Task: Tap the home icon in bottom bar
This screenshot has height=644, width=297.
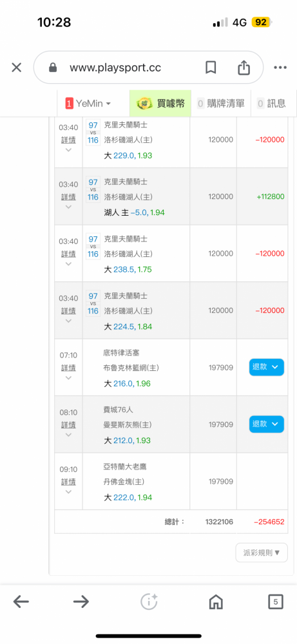Action: (x=216, y=601)
